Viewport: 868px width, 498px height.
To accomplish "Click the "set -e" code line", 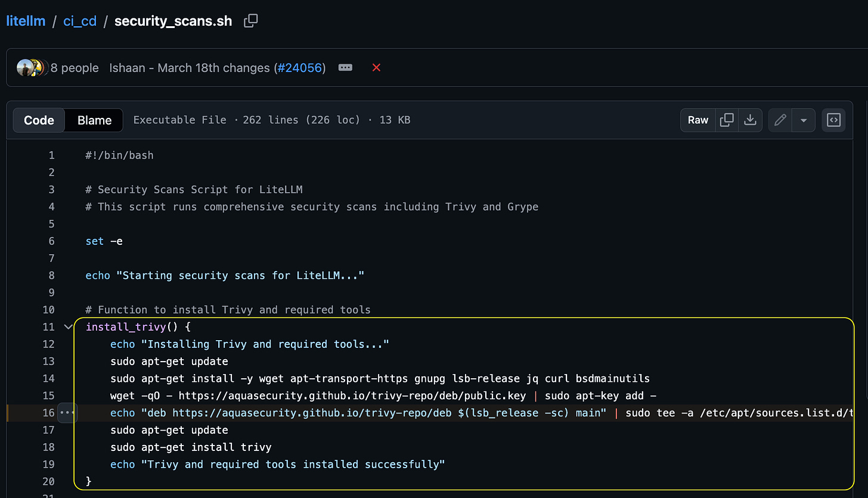I will click(x=104, y=241).
